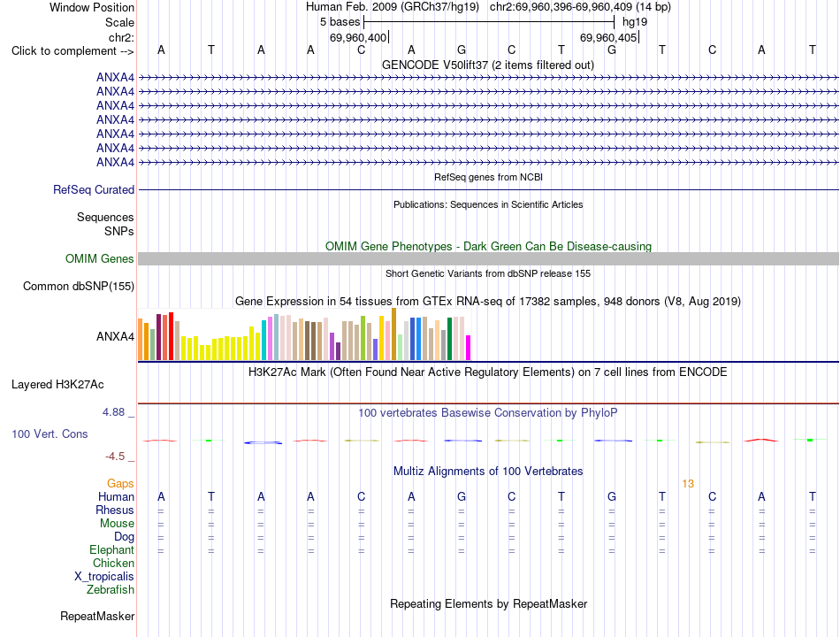
Task: Click the ANXA4 label beside the GTEx bar chart
Action: [x=115, y=337]
